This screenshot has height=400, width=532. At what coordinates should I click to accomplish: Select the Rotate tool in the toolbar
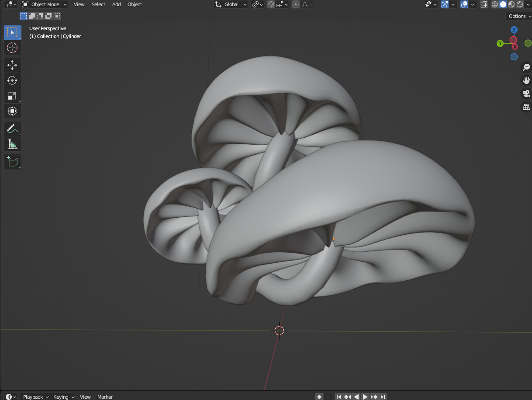12,80
